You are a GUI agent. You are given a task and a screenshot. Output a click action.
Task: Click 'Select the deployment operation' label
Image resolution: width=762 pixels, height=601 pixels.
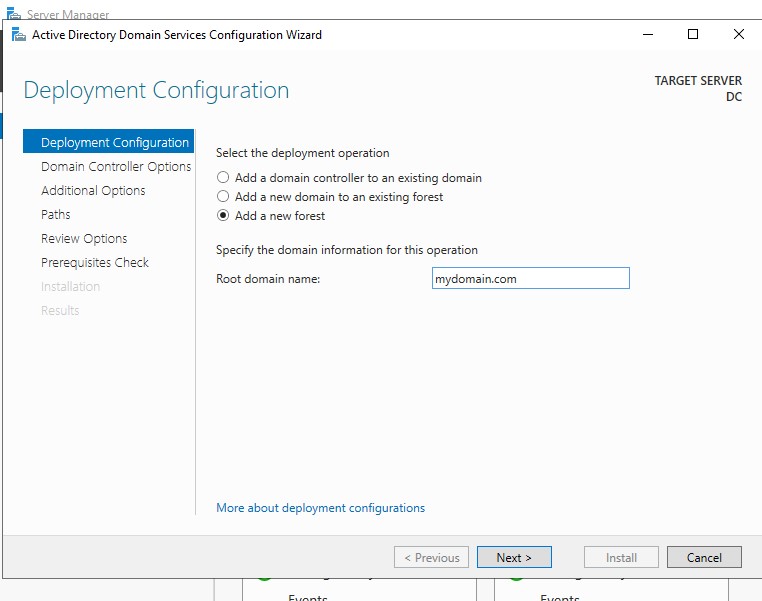303,153
